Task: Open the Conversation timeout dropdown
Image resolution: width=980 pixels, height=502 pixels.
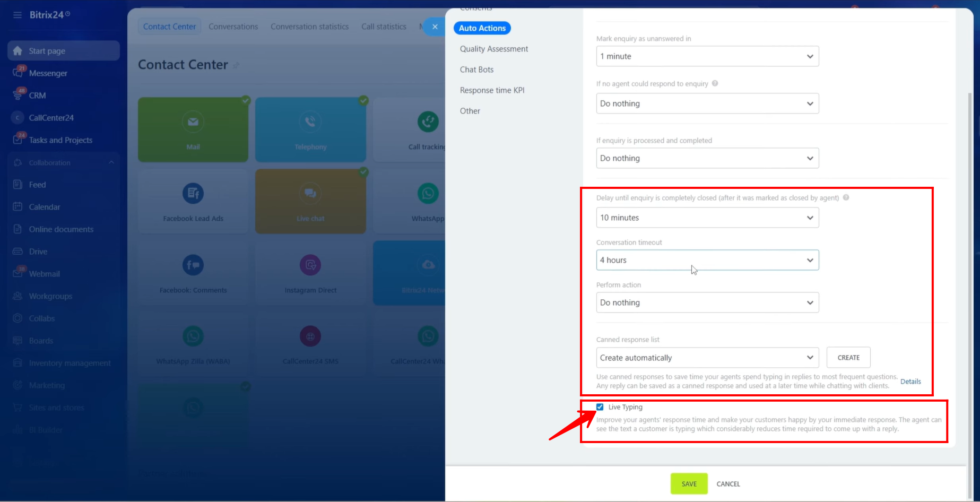Action: tap(707, 260)
